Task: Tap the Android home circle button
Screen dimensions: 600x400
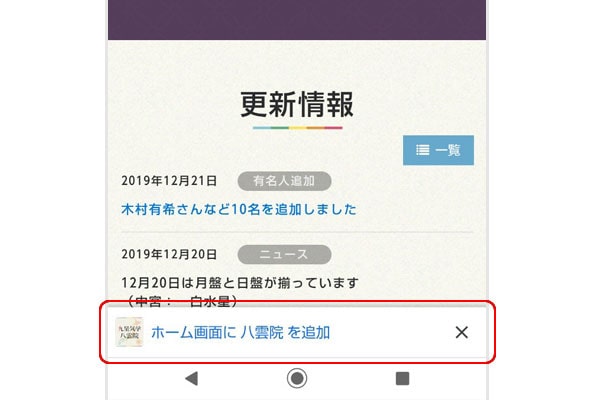Action: 297,378
